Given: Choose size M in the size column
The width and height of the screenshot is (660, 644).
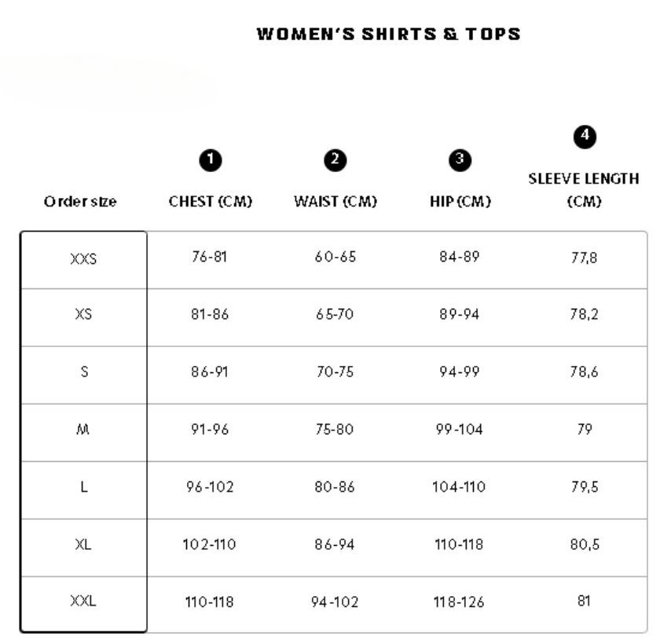Looking at the screenshot, I should [x=83, y=430].
